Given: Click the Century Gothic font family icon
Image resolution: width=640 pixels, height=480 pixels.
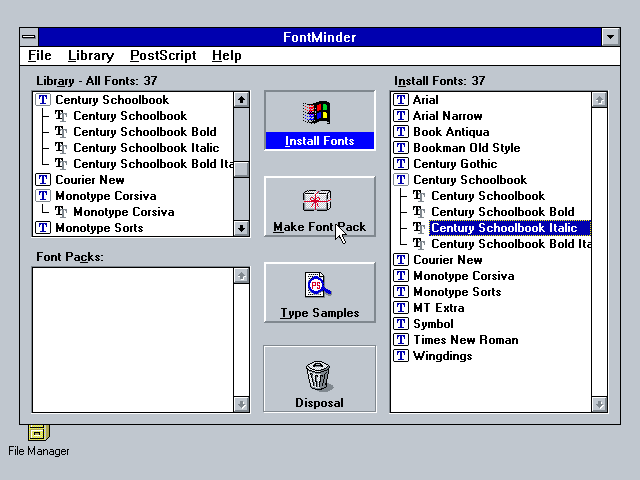Looking at the screenshot, I should pyautogui.click(x=401, y=164).
